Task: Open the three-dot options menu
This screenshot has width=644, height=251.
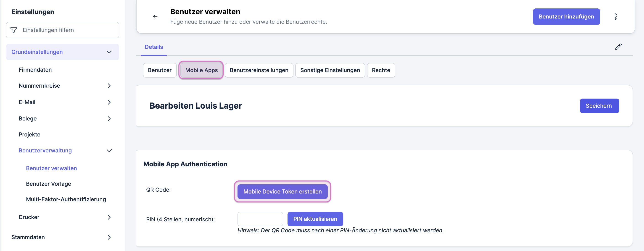Action: [x=615, y=17]
